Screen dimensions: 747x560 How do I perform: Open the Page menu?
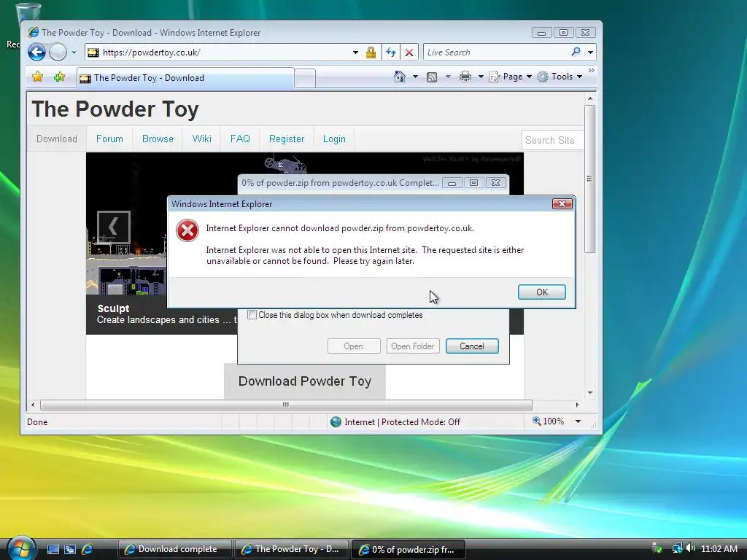[x=510, y=77]
